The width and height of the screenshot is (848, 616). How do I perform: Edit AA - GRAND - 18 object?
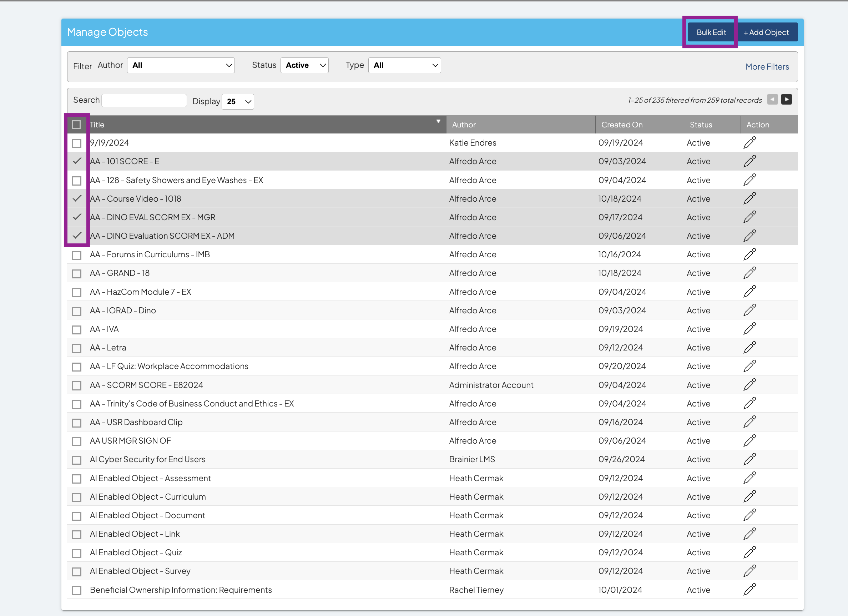click(x=749, y=273)
